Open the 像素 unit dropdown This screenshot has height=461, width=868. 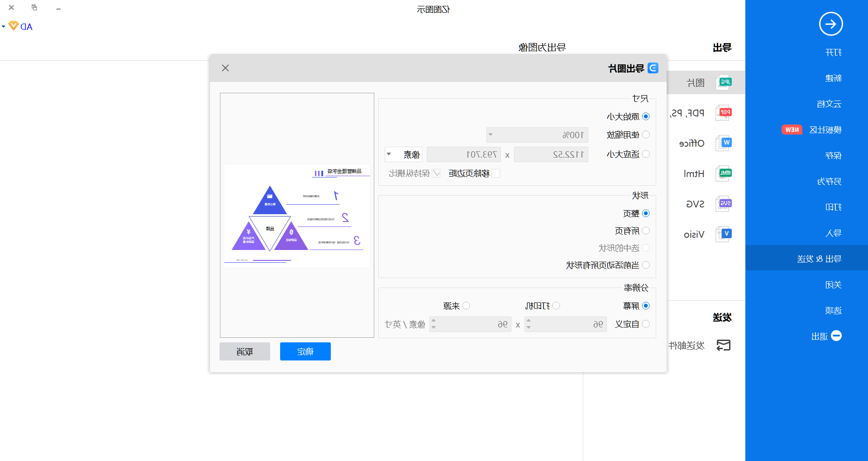404,154
